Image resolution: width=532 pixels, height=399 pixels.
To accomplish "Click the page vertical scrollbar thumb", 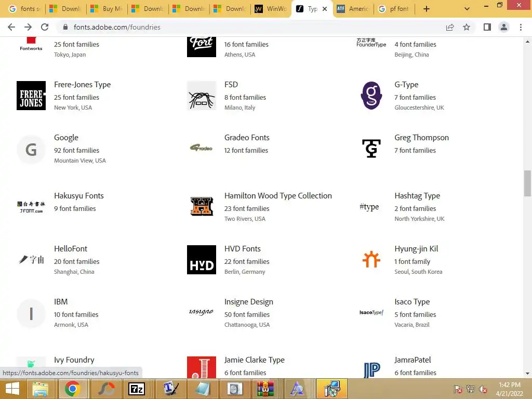I will 527,183.
